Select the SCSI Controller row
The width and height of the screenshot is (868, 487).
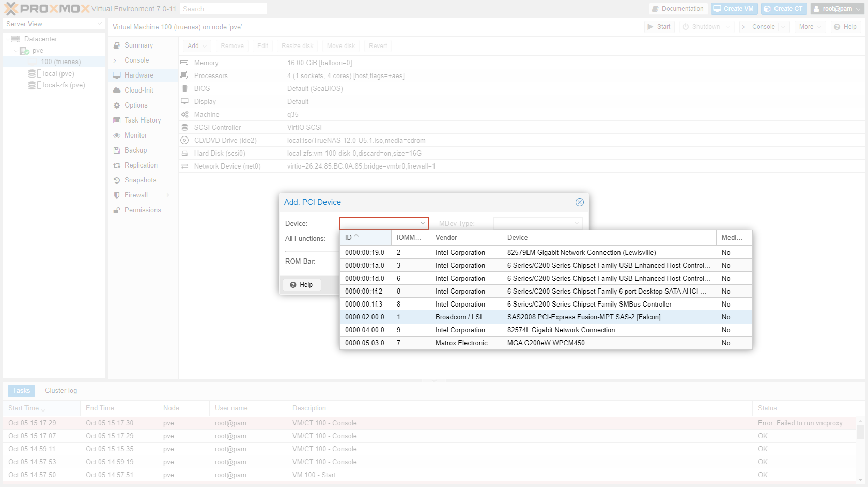[x=522, y=128]
